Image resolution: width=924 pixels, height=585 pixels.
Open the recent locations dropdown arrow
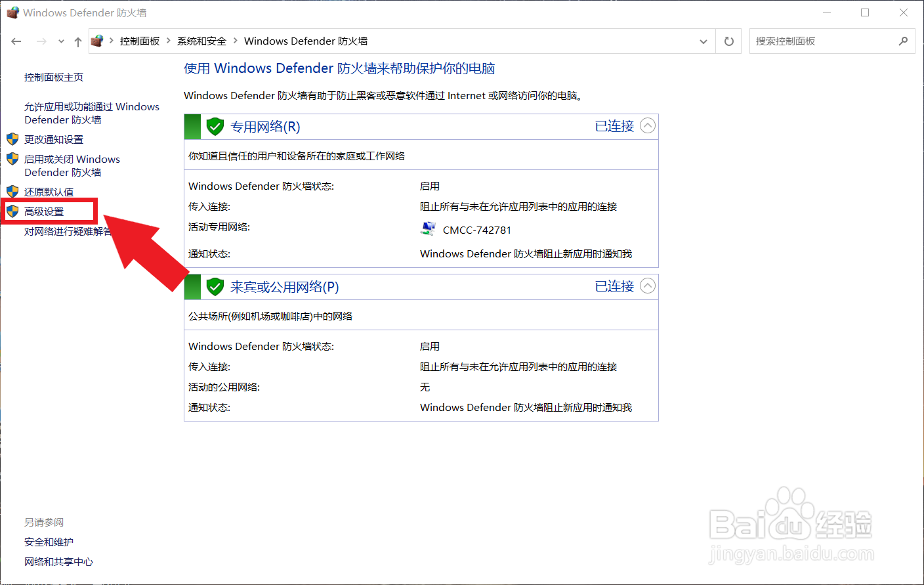[61, 41]
